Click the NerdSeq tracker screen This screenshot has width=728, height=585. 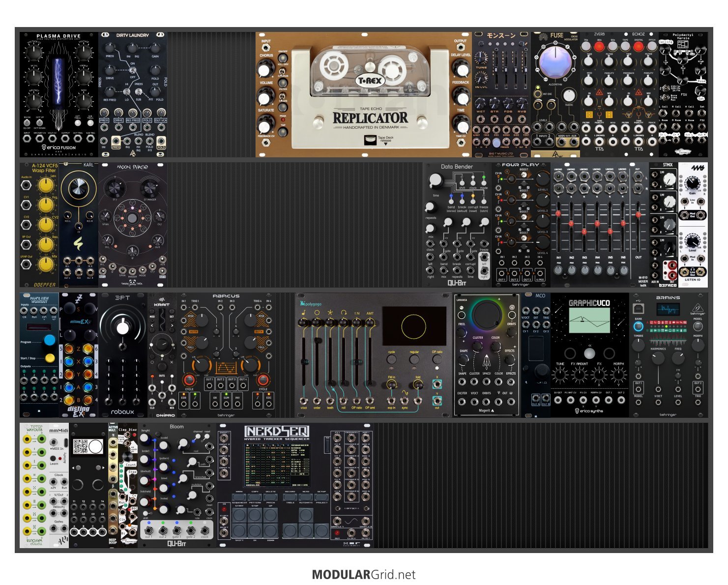(277, 464)
